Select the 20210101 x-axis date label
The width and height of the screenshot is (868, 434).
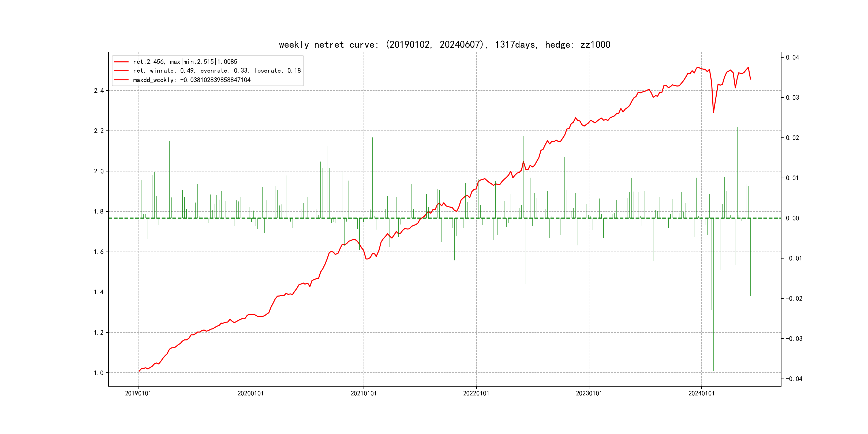[364, 393]
